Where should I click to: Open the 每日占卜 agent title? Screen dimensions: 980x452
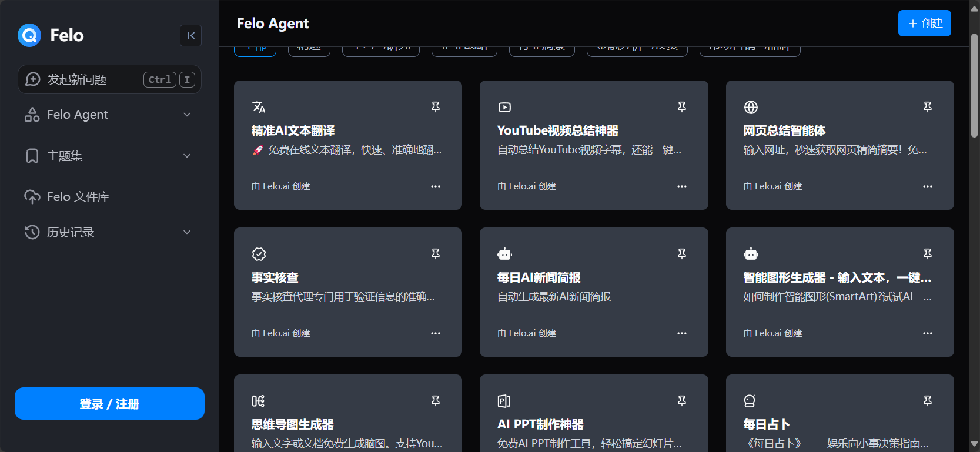point(767,424)
